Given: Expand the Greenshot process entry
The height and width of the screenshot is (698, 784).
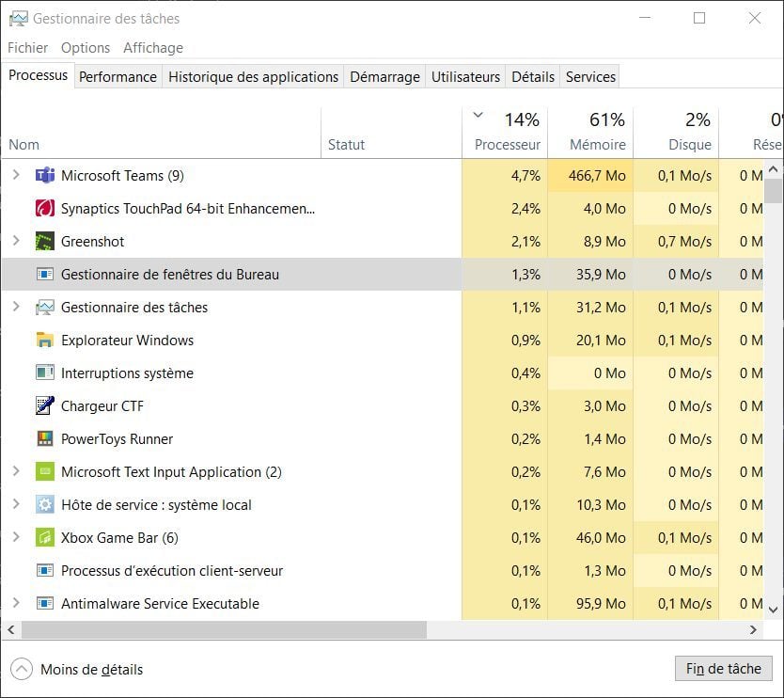Looking at the screenshot, I should click(x=16, y=242).
